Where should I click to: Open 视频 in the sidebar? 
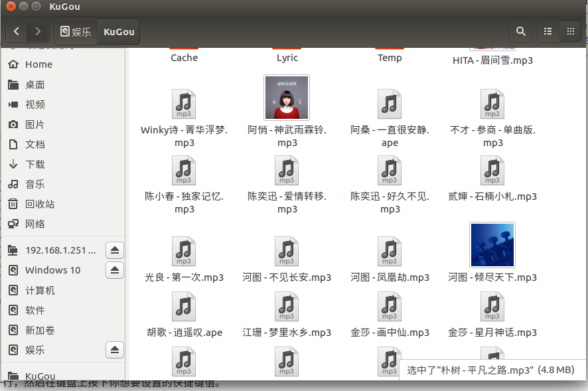coord(62,104)
